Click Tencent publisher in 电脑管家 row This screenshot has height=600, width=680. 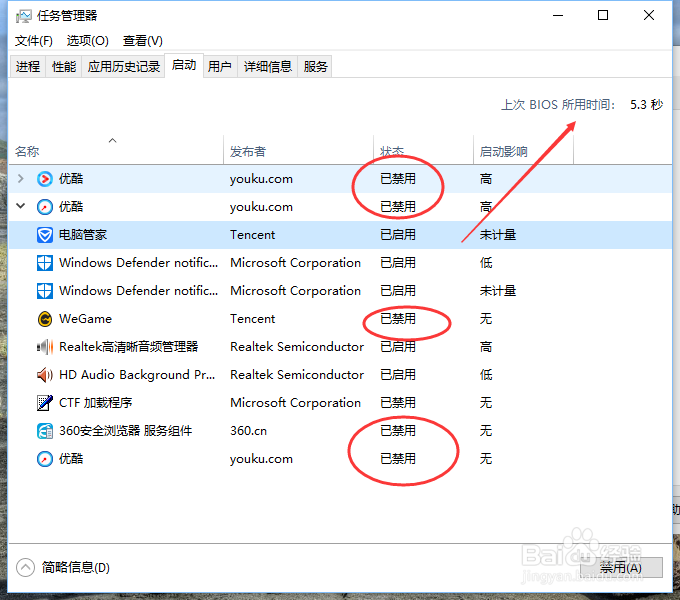(252, 235)
